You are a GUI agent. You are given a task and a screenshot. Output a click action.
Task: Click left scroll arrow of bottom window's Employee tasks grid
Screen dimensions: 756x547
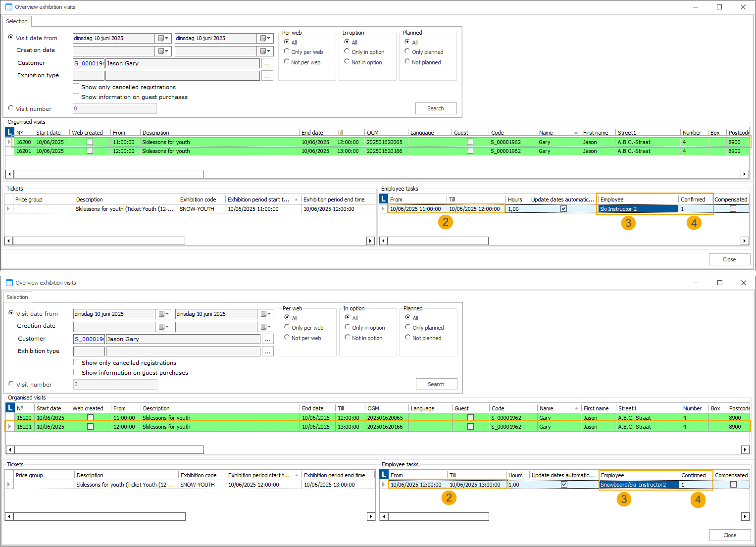click(x=384, y=516)
